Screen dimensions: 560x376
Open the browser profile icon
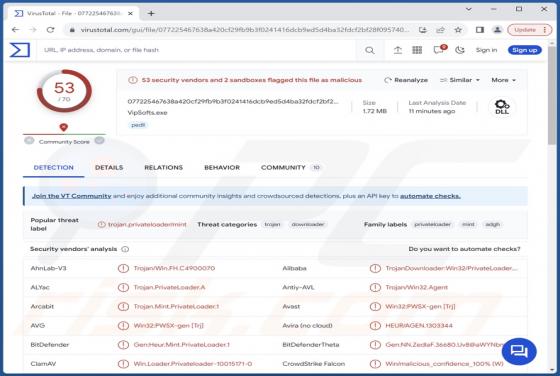497,30
